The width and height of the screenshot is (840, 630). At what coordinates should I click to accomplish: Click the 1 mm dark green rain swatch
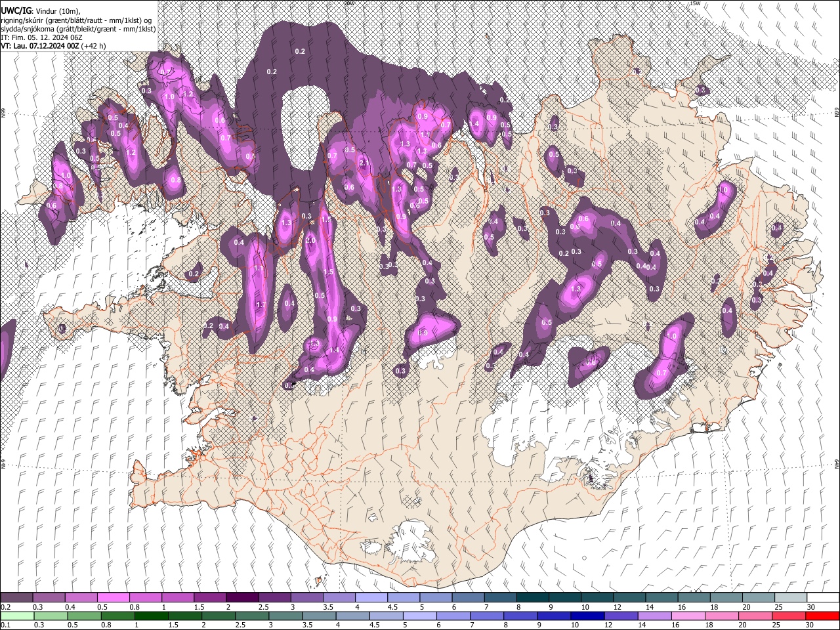click(x=151, y=616)
